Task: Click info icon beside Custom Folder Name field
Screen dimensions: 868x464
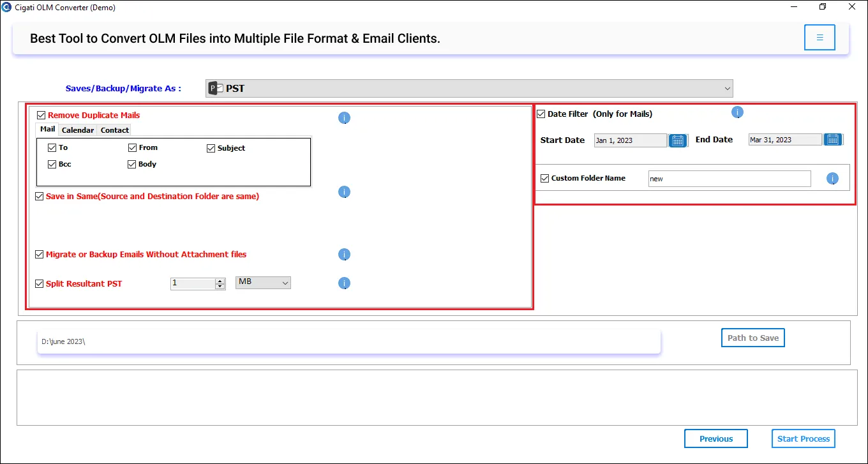Action: (x=832, y=179)
